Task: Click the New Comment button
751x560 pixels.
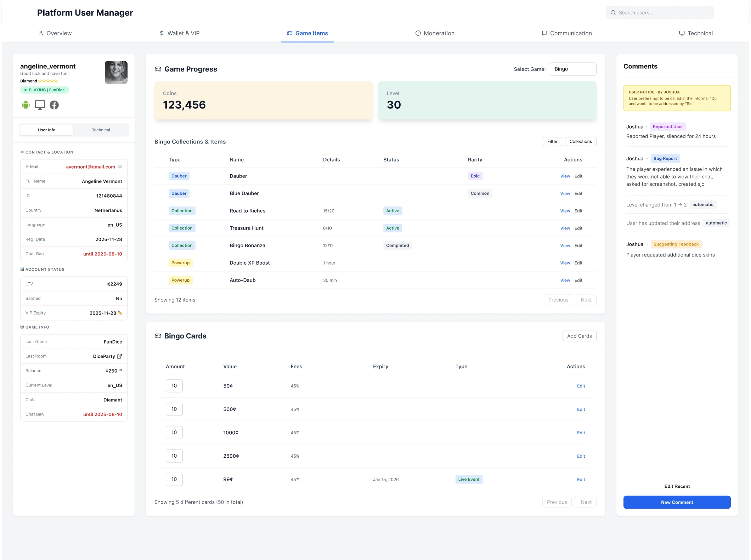Action: (x=677, y=502)
